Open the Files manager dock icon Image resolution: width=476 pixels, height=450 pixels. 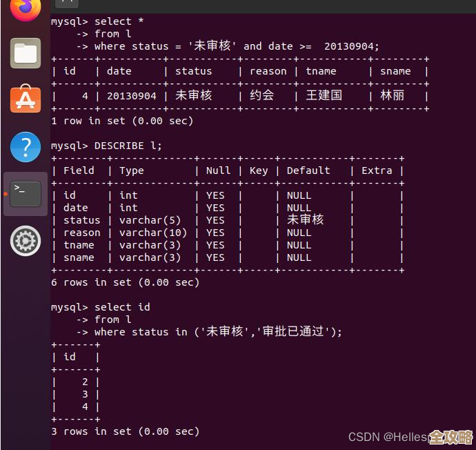pyautogui.click(x=26, y=53)
